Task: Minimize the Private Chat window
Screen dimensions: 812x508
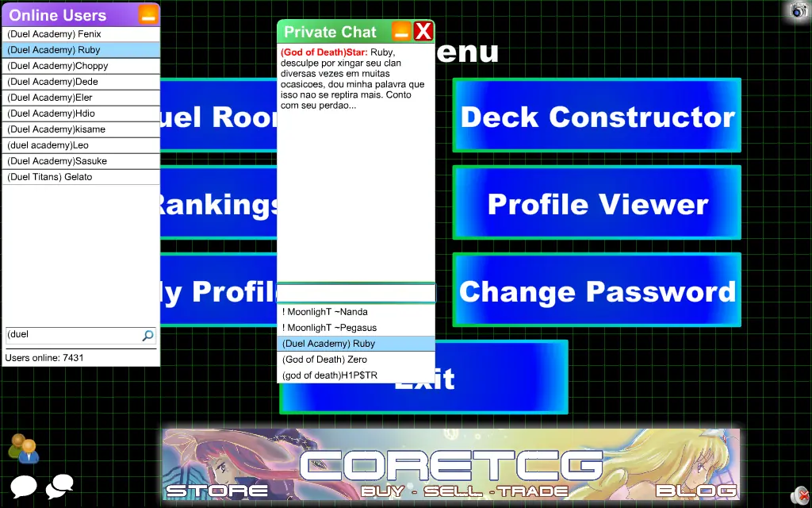Action: [401, 32]
